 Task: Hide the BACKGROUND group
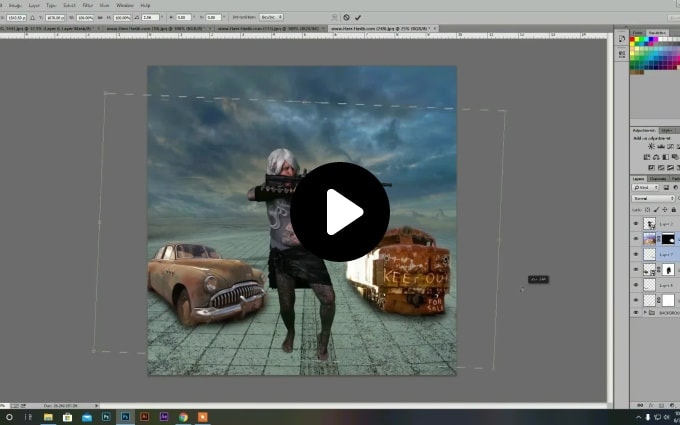pos(636,313)
